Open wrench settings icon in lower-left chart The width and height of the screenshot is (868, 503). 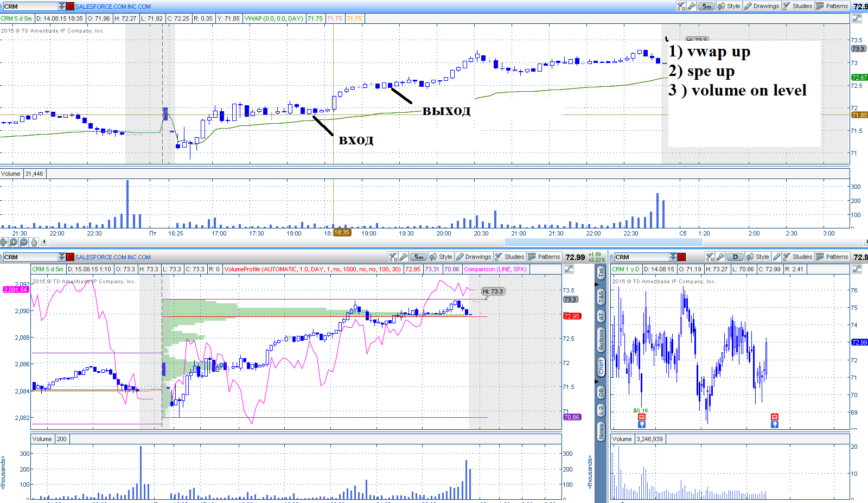coord(403,257)
